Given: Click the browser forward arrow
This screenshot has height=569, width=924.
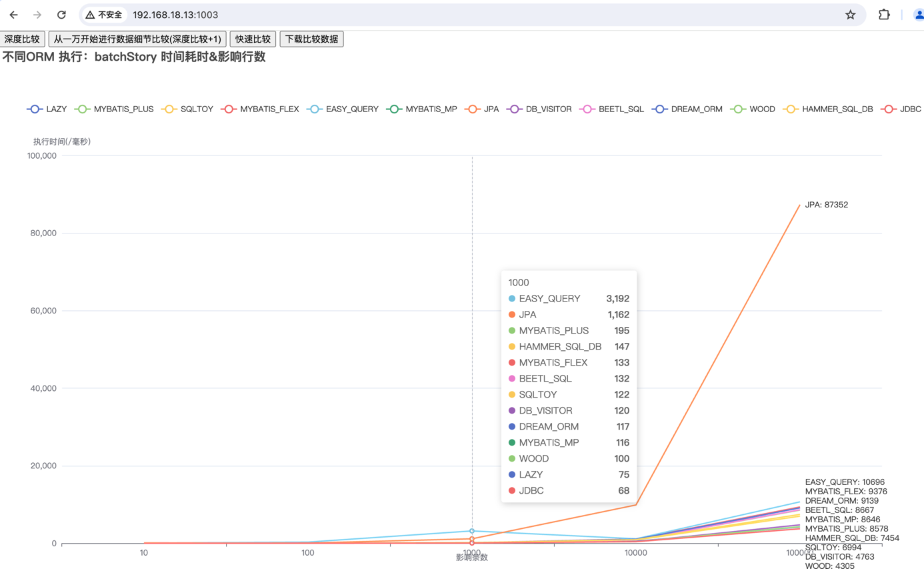Looking at the screenshot, I should (37, 15).
